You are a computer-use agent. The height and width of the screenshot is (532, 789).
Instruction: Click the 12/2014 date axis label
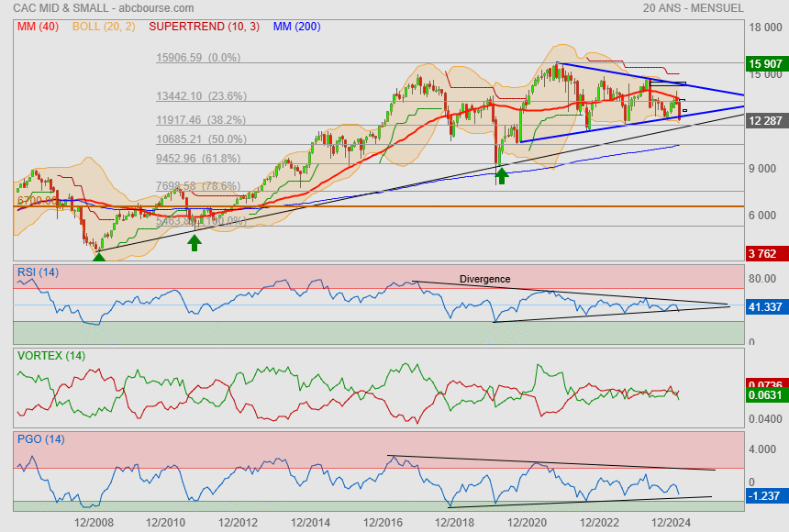(310, 523)
